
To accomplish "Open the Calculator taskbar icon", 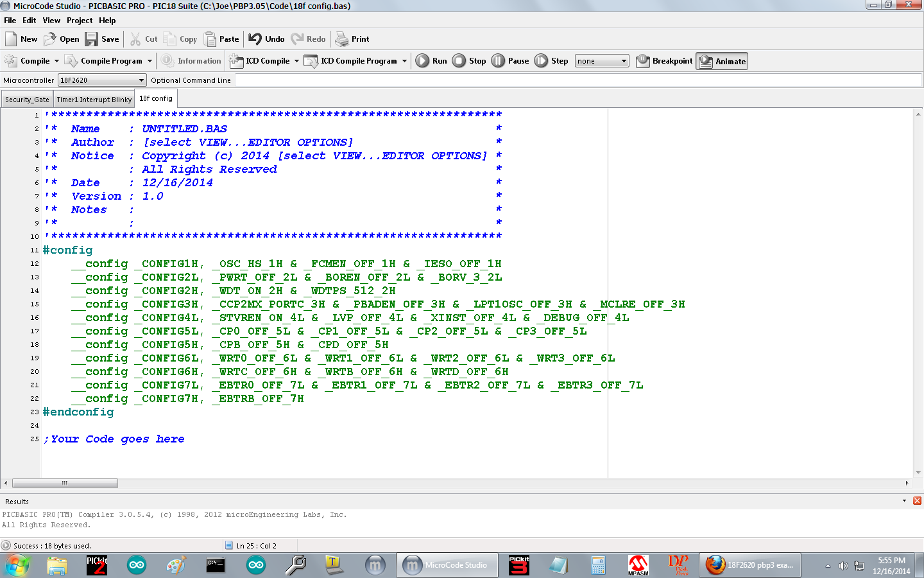I will coord(598,565).
